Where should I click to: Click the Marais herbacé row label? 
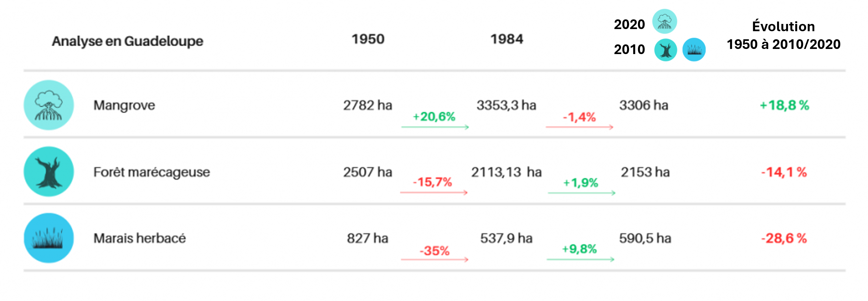(139, 238)
